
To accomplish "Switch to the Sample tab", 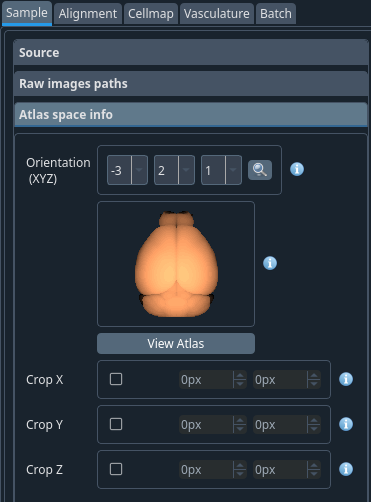I will (27, 13).
